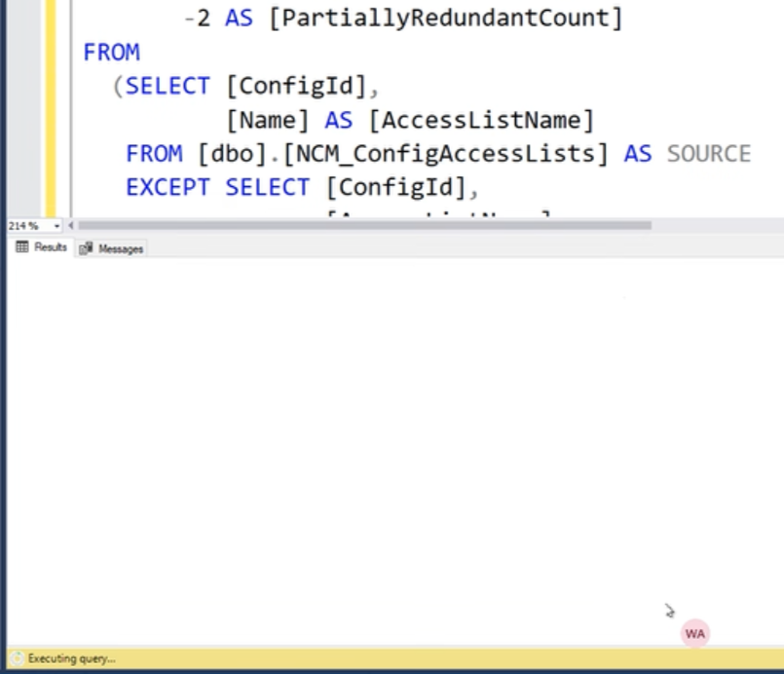Click the -2 literal value

[197, 19]
